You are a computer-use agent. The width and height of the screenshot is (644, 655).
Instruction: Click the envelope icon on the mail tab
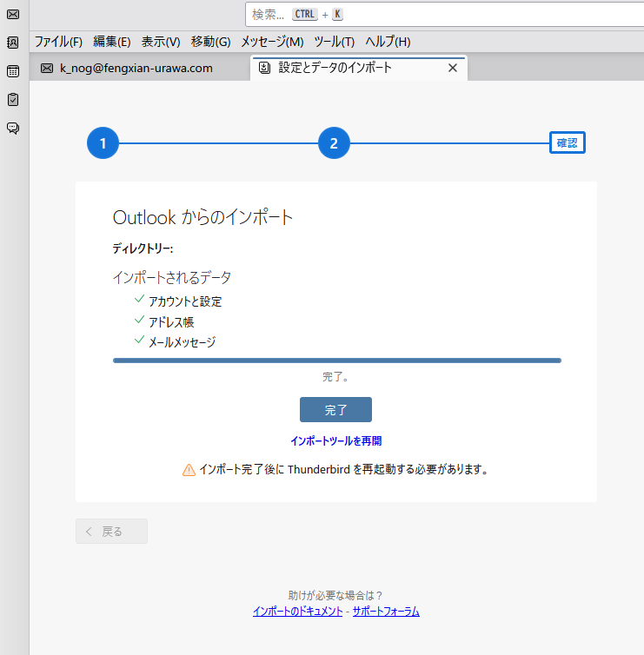click(x=47, y=69)
